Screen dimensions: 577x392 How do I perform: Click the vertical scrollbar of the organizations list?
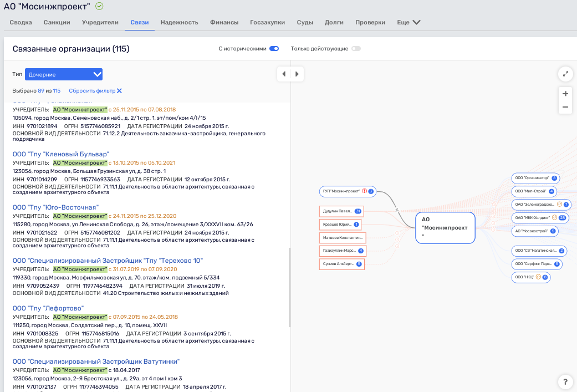pyautogui.click(x=289, y=287)
